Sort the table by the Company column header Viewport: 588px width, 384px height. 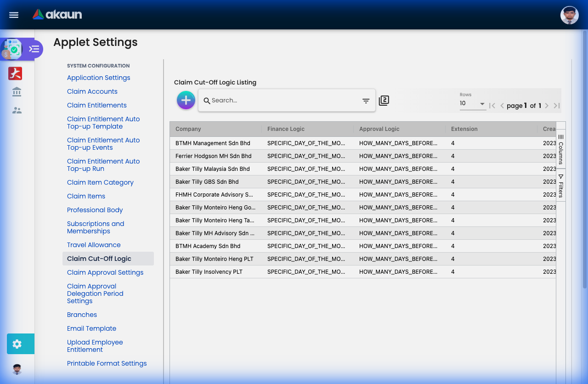coord(188,129)
